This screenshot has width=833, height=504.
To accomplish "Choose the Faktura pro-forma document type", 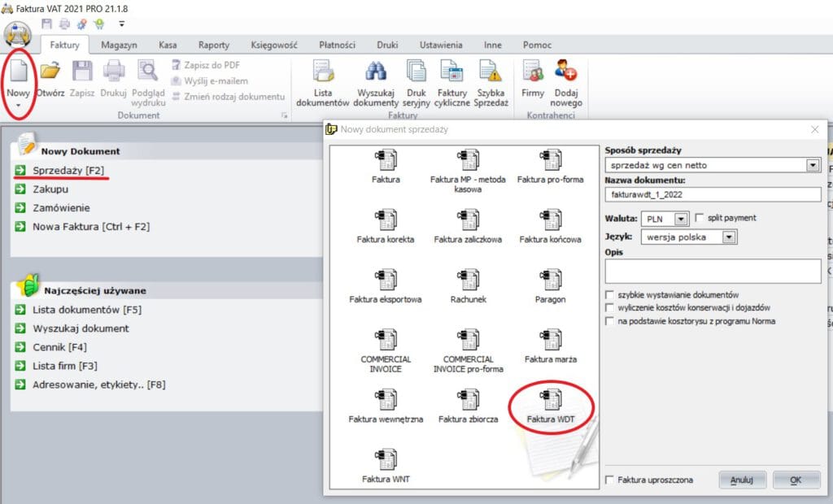I will (x=551, y=161).
